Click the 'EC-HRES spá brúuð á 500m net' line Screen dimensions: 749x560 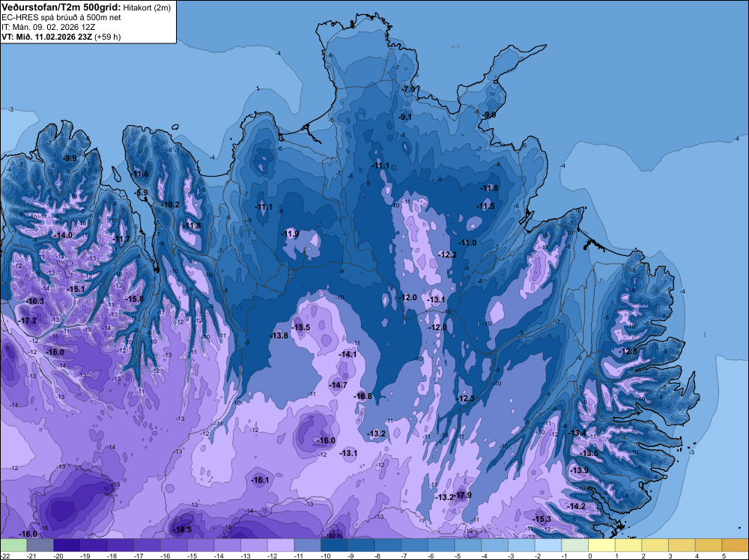pos(61,18)
